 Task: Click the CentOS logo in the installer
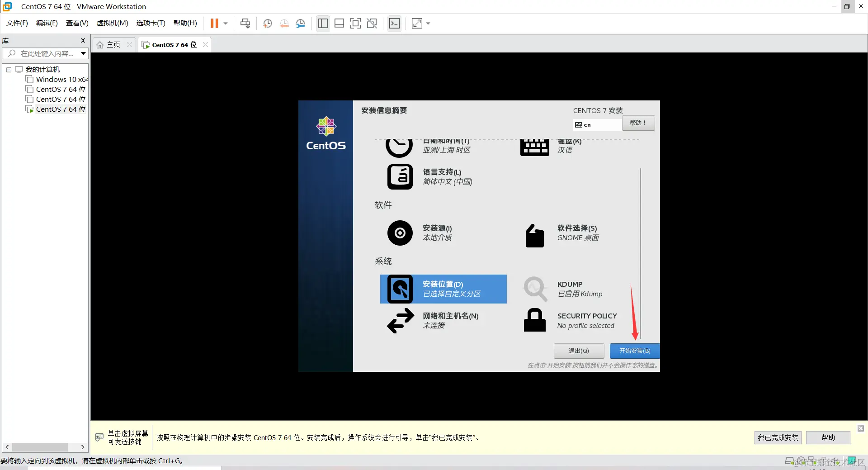326,133
